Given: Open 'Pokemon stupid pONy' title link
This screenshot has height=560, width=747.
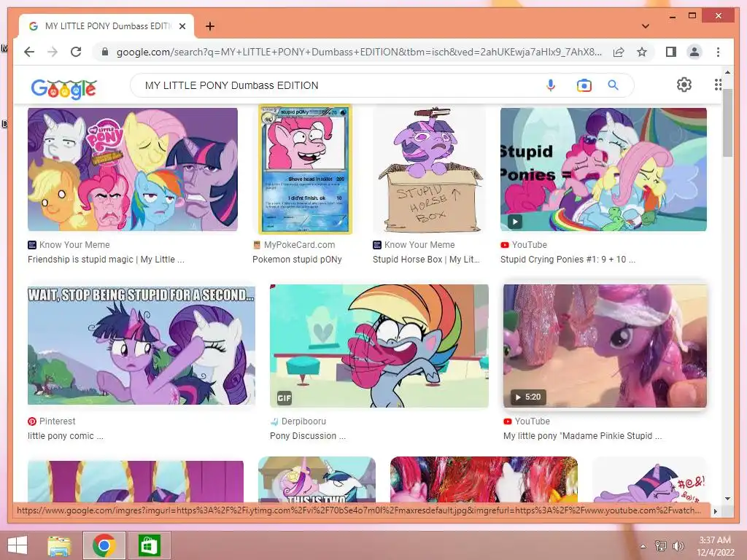Looking at the screenshot, I should coord(297,260).
